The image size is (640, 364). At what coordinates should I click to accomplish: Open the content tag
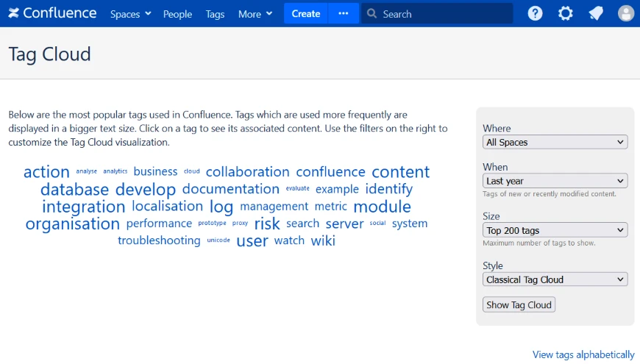click(x=400, y=172)
